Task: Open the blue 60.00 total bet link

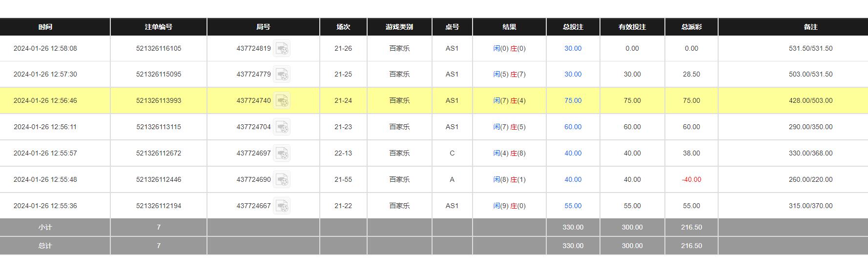Action: coord(573,127)
